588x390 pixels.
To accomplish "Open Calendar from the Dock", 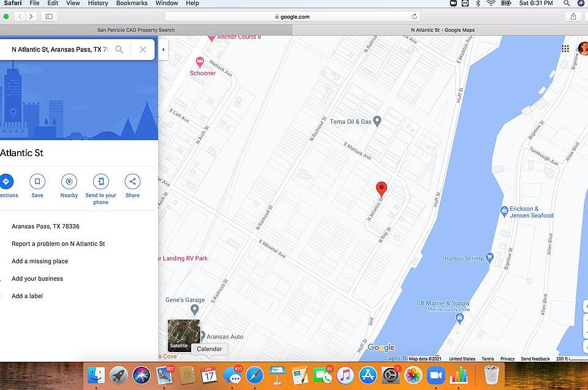I will (x=209, y=375).
